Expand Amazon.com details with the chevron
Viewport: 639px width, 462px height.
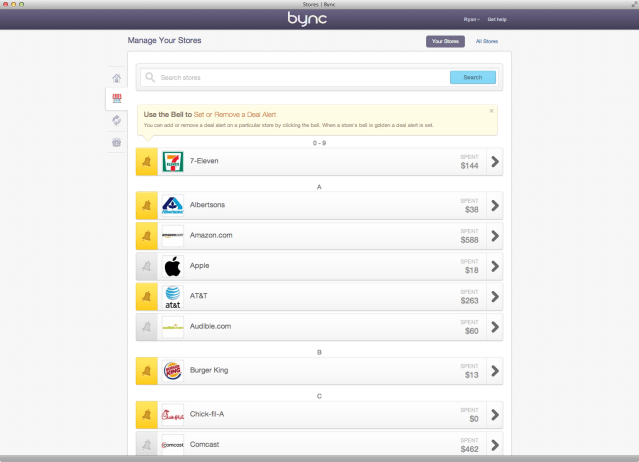coord(495,236)
